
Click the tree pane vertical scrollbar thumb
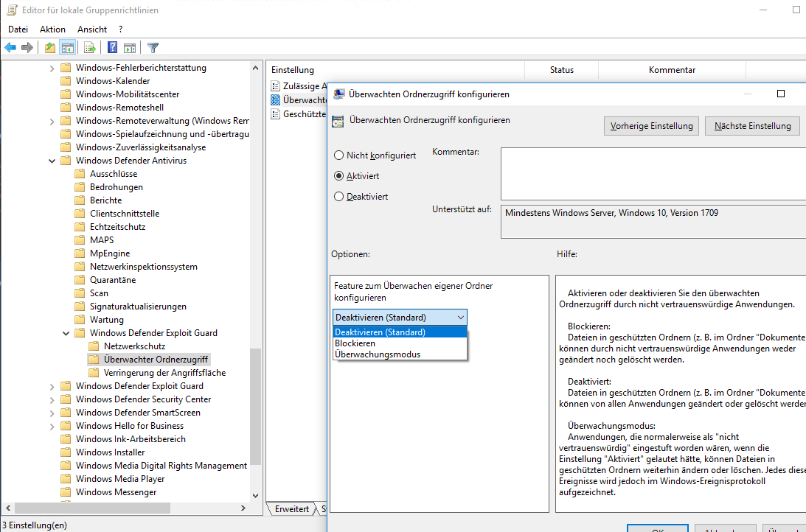point(255,406)
